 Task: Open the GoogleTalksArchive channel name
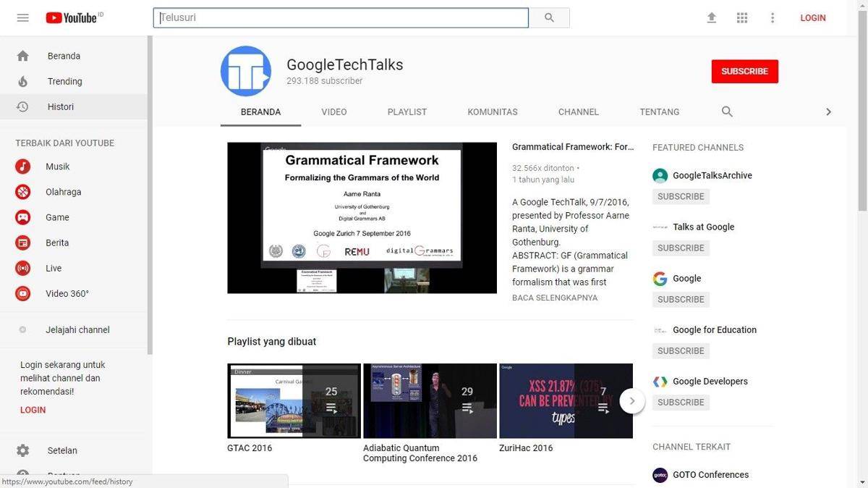[712, 175]
